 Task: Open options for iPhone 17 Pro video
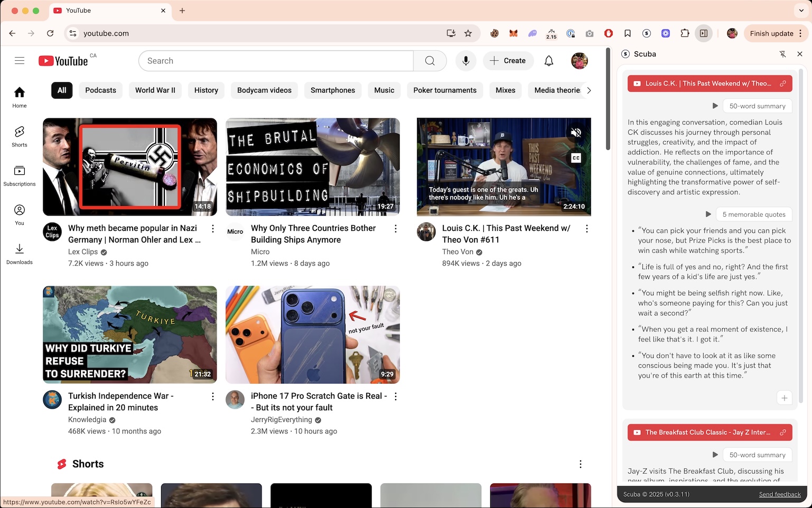pos(396,396)
